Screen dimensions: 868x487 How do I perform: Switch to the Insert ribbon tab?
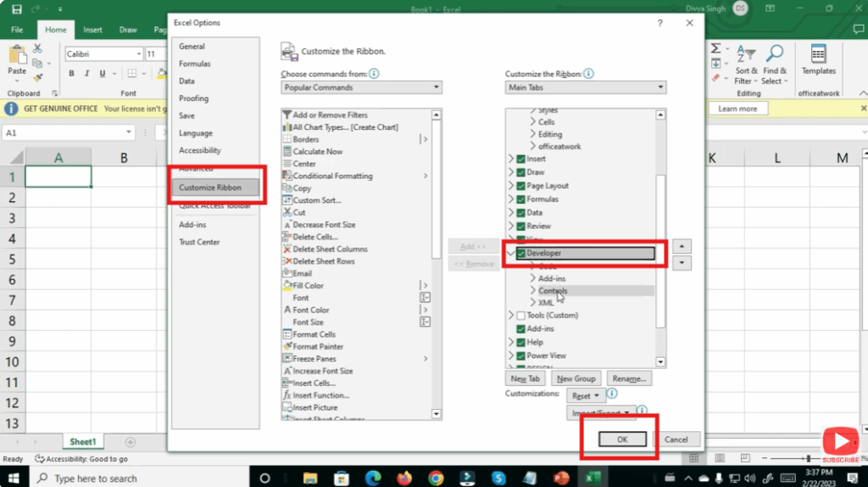click(x=92, y=30)
